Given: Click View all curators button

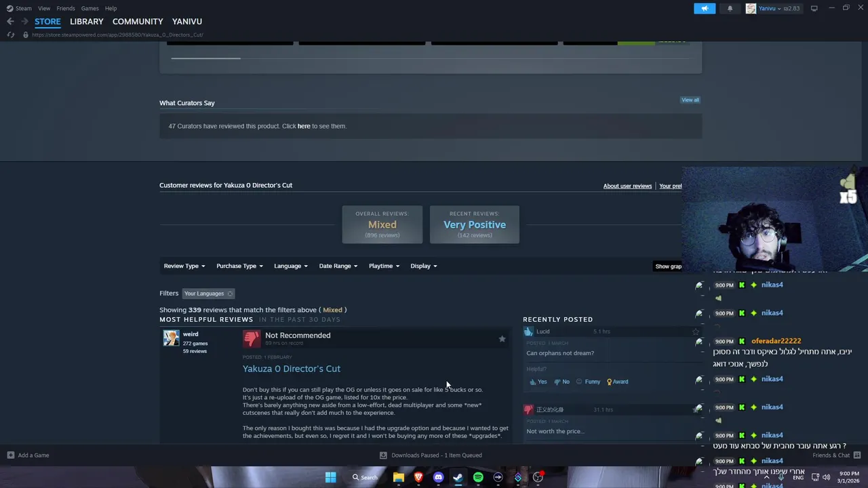Looking at the screenshot, I should tap(690, 100).
